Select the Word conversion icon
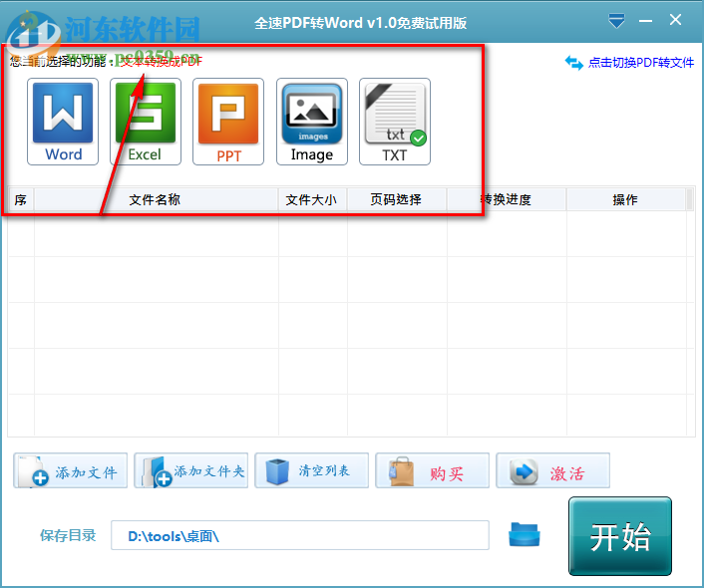 [63, 122]
